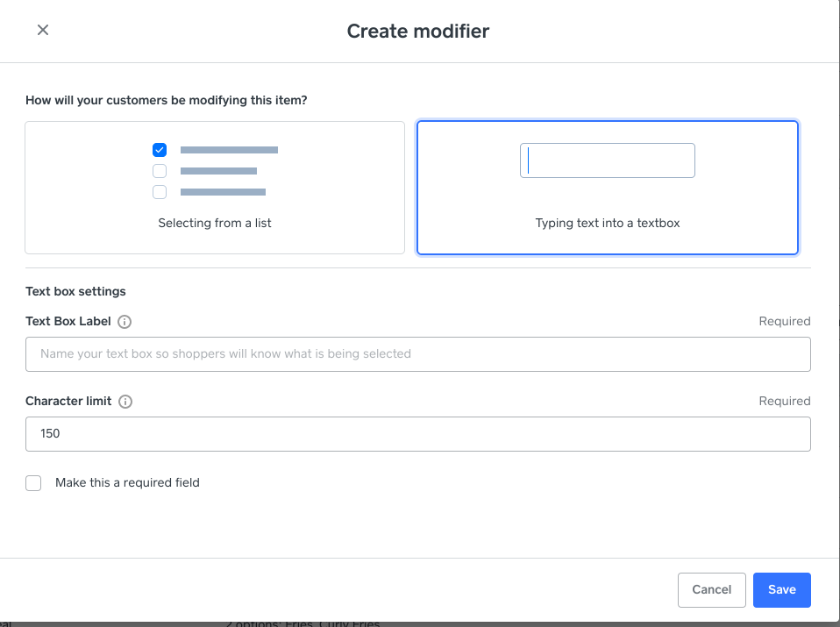The image size is (840, 627).
Task: Click the 'Create modifier' dialog title
Action: 417,32
